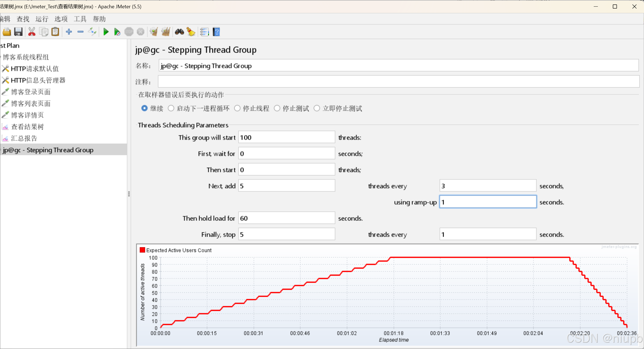Open the Function Helper list icon
This screenshot has height=349, width=644.
pyautogui.click(x=204, y=32)
